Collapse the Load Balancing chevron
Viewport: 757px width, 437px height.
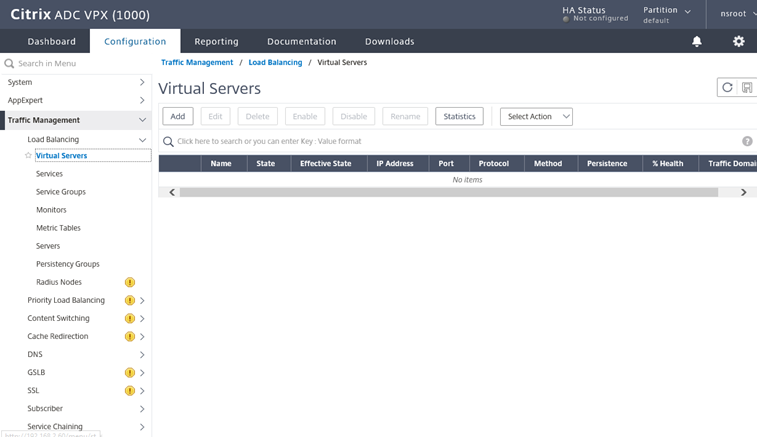pyautogui.click(x=142, y=140)
